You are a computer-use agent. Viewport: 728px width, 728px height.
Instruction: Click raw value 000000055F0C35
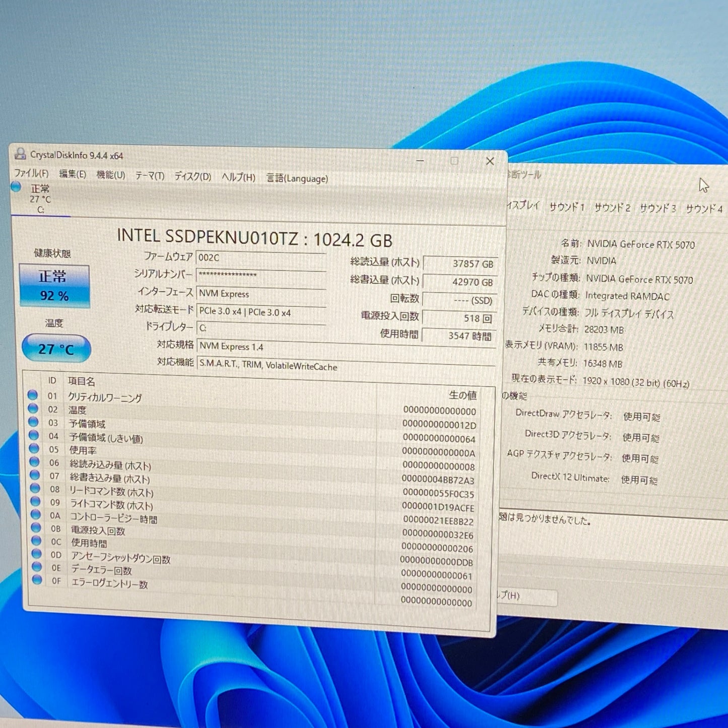click(x=438, y=493)
